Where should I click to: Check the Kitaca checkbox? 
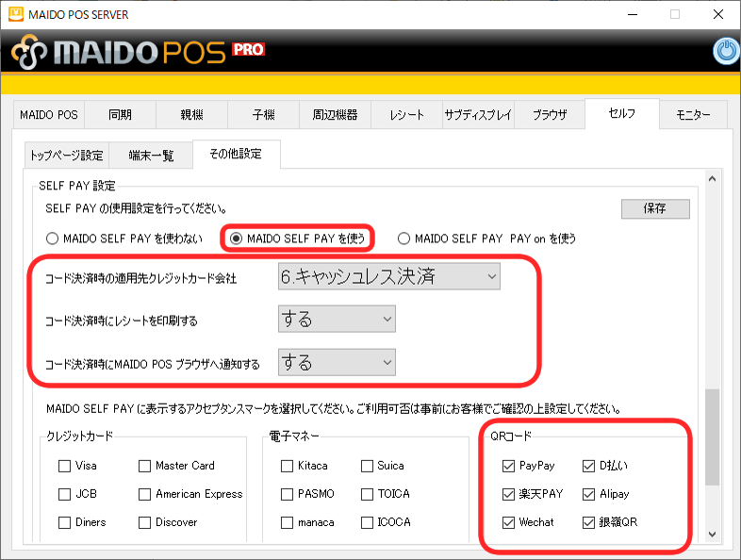(287, 466)
